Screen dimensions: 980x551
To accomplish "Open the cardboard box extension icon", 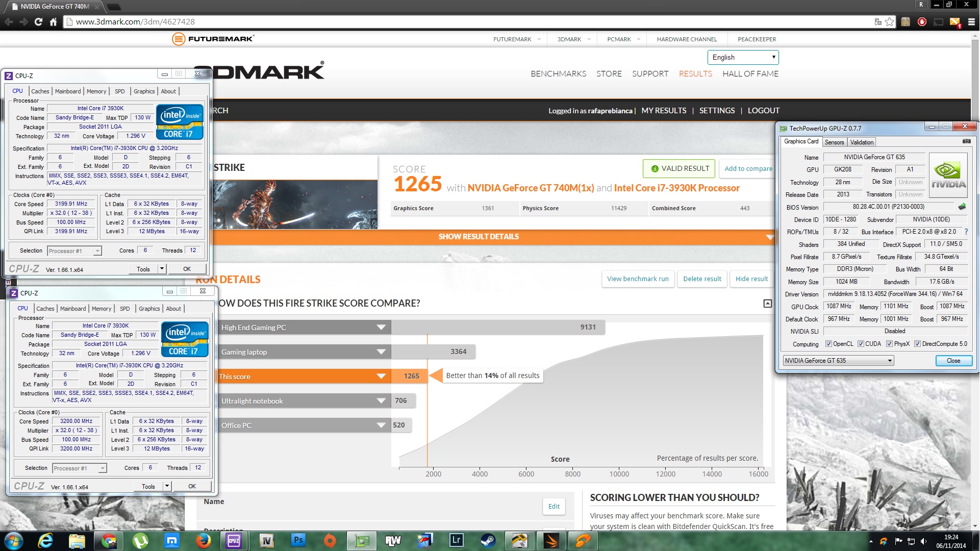I will click(906, 21).
